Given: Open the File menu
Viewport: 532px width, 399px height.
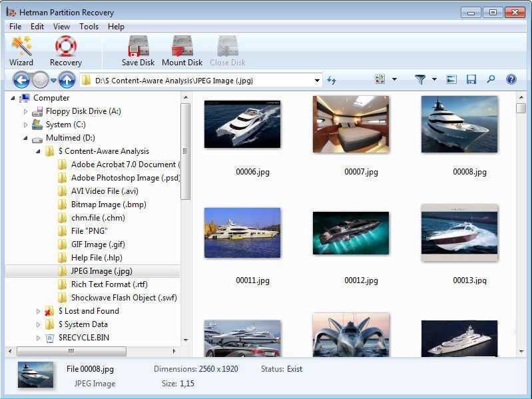Looking at the screenshot, I should (15, 27).
